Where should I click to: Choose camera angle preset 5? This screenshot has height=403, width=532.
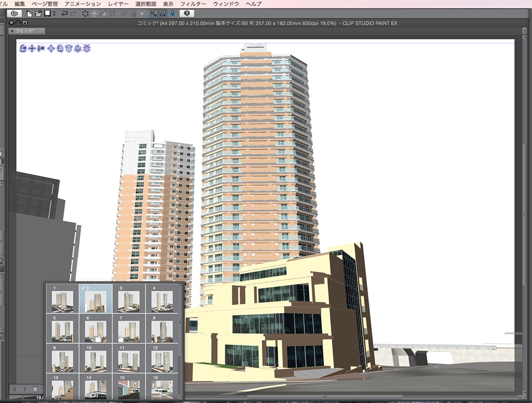point(62,328)
